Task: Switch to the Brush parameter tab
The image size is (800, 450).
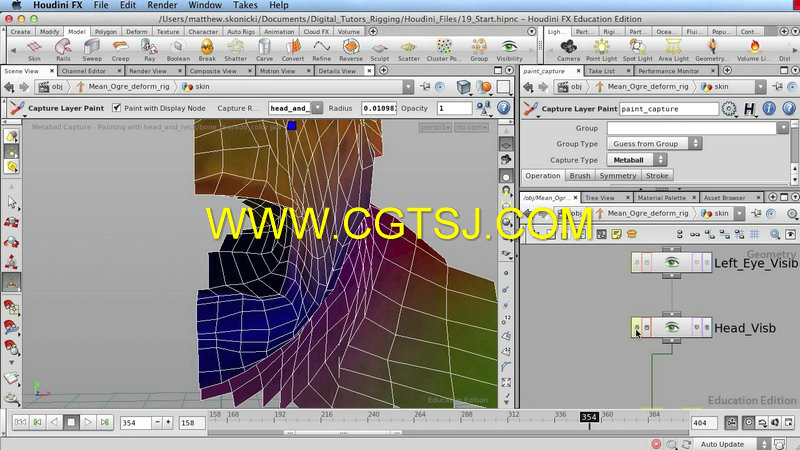Action: pyautogui.click(x=580, y=176)
